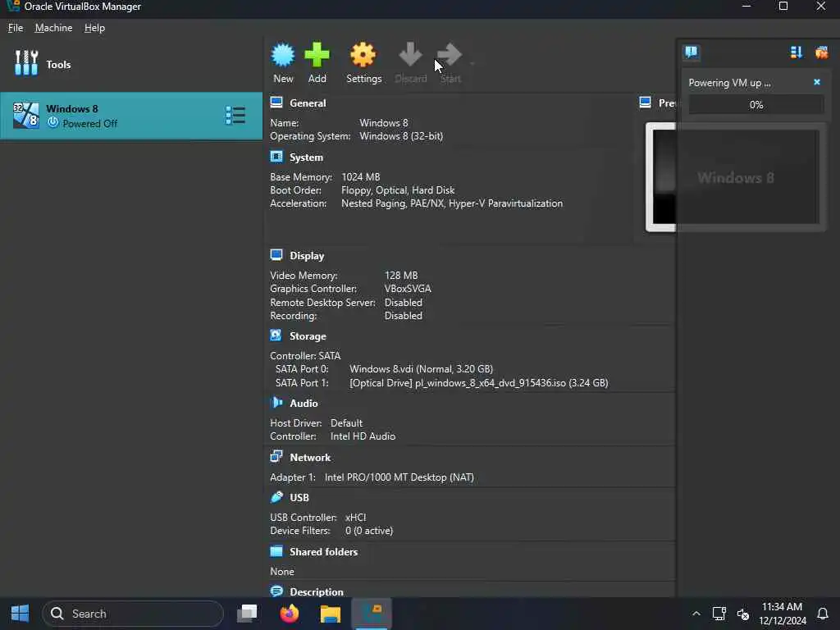The image size is (840, 630).
Task: Open the Start dropdown arrow
Action: pyautogui.click(x=472, y=64)
